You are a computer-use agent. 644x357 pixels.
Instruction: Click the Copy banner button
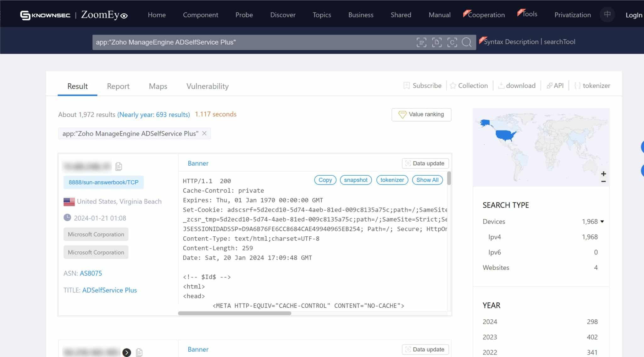click(x=325, y=180)
